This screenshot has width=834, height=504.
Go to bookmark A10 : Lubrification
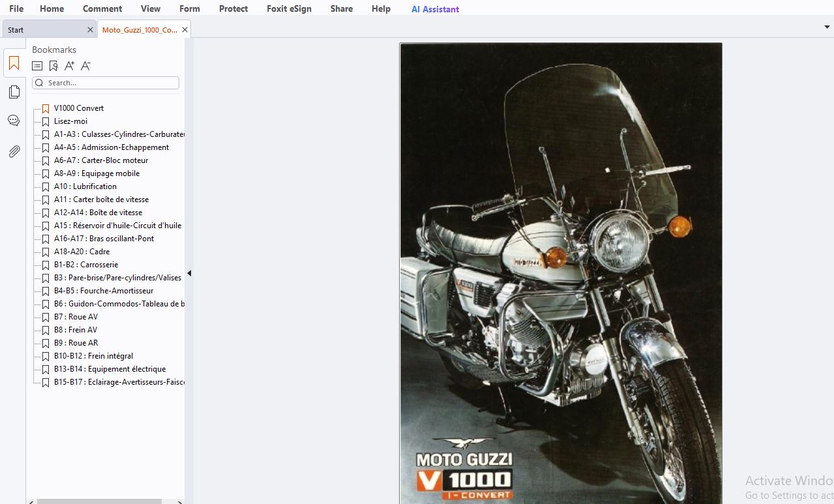click(85, 186)
